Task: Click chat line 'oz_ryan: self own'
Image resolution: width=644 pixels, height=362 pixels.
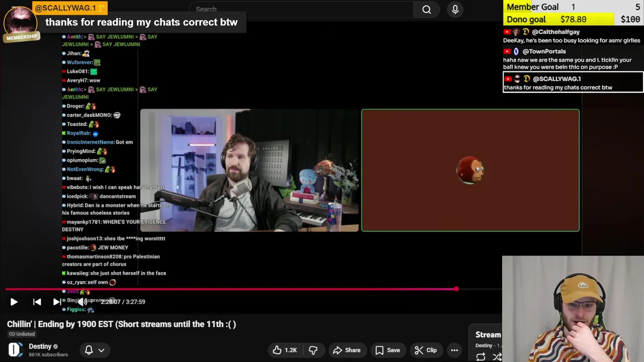Action: 89,283
